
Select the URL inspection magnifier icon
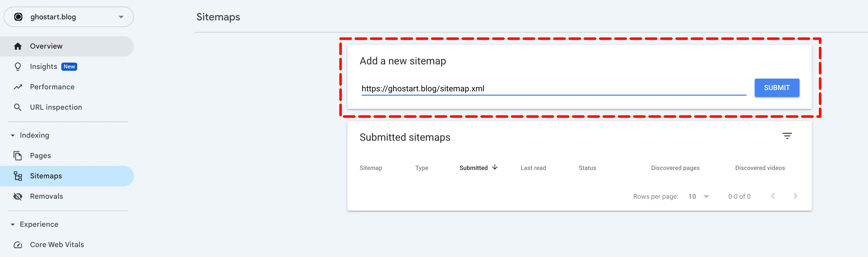tap(18, 107)
